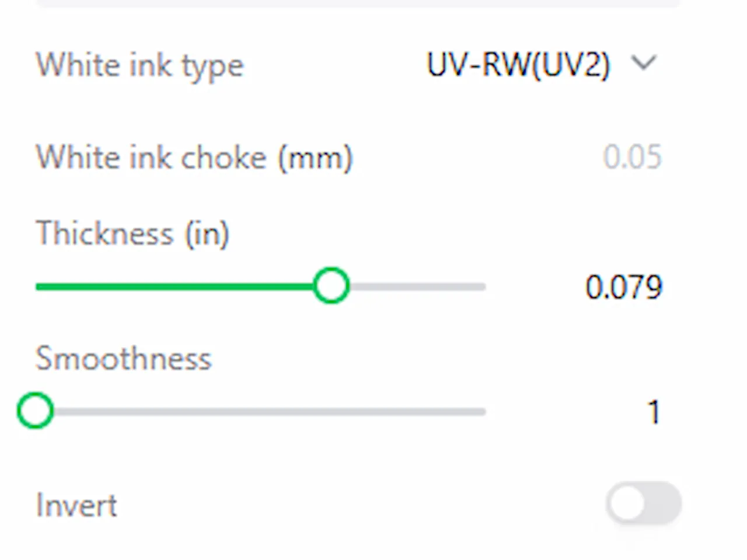Click the green filled part of Thickness track
The width and height of the screenshot is (747, 560).
click(175, 286)
